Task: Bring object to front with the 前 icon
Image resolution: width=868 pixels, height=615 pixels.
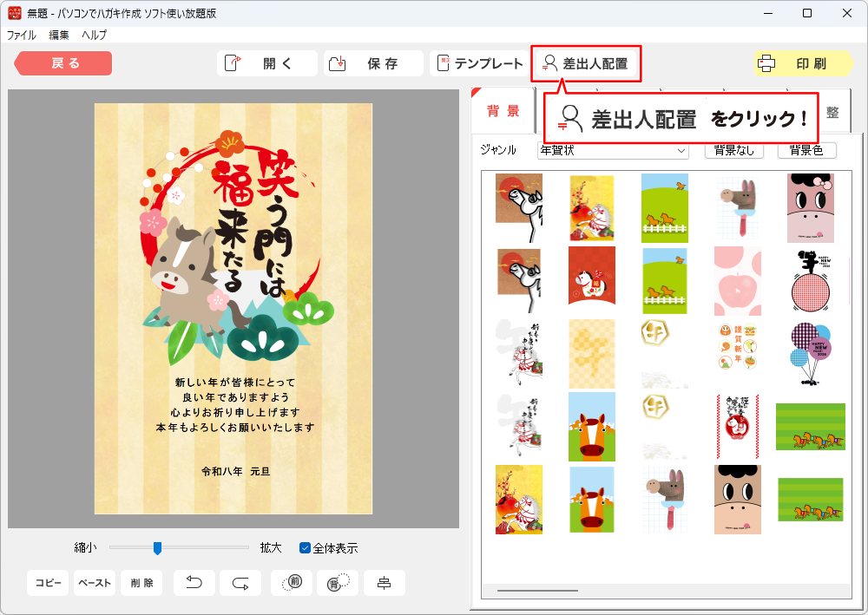Action: coord(292,583)
